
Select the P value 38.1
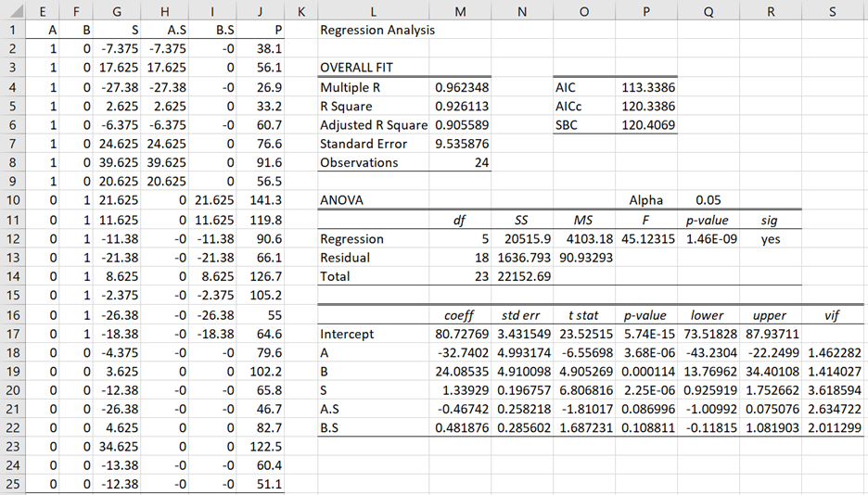point(269,49)
